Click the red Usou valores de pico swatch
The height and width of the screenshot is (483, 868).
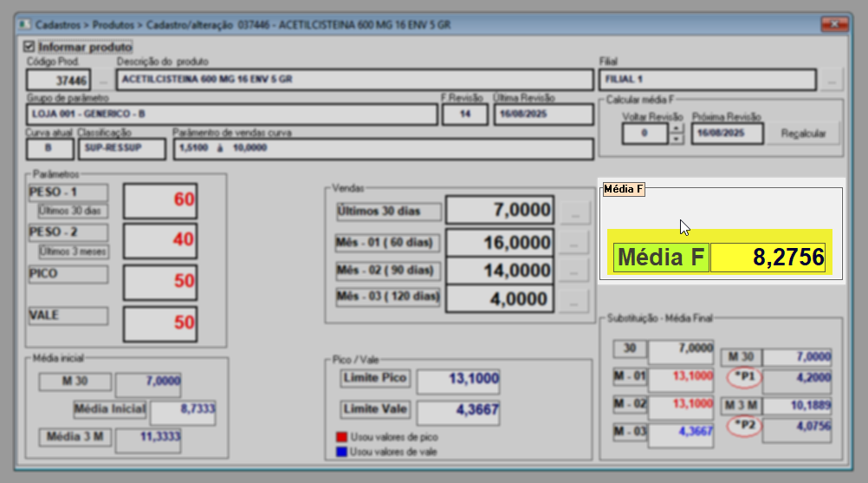[x=341, y=437]
